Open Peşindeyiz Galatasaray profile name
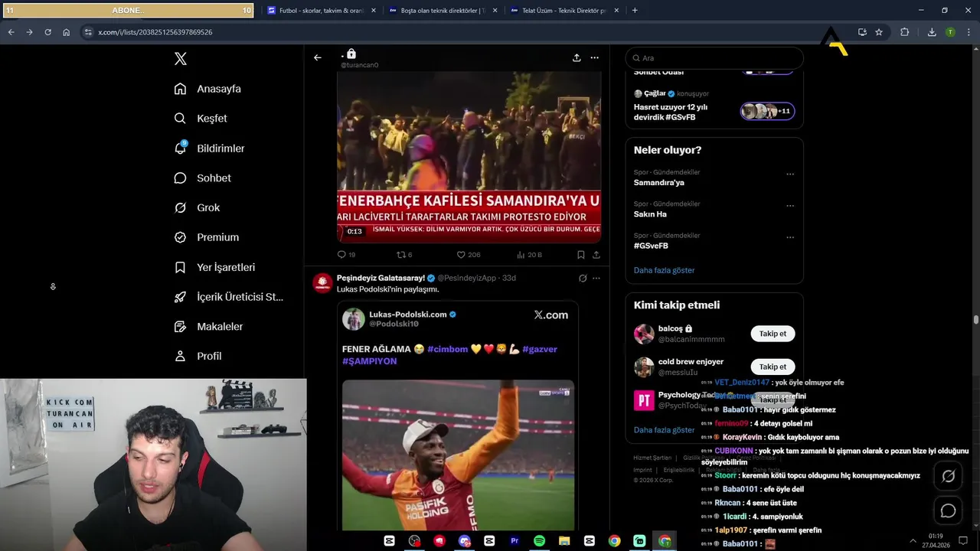The width and height of the screenshot is (980, 551). pyautogui.click(x=381, y=278)
